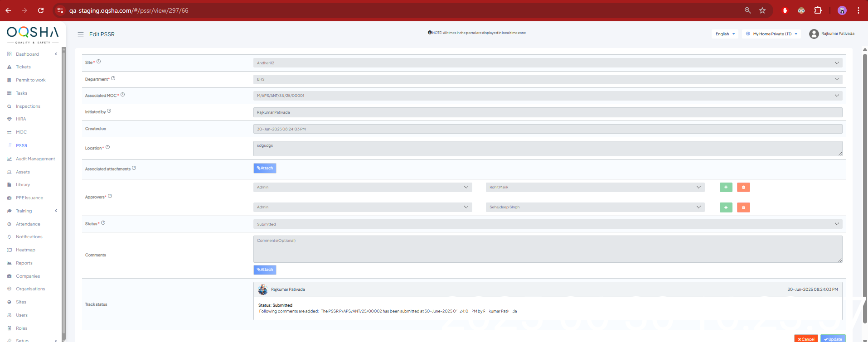Click the green add approver button in first row
868x342 pixels.
point(726,187)
